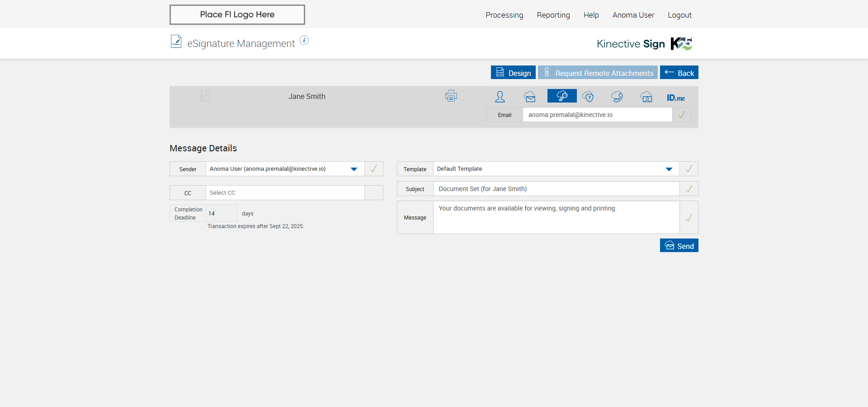Expand the Template dropdown

pos(669,169)
